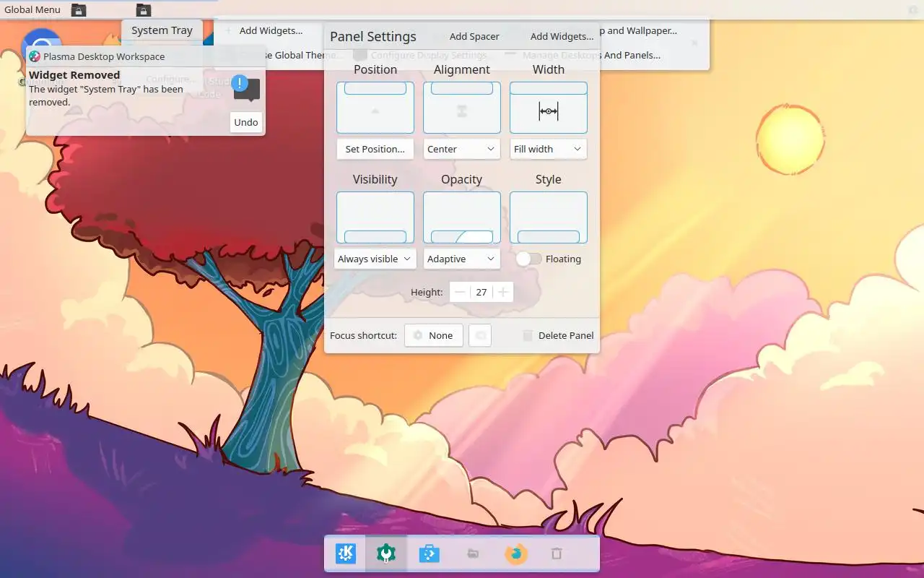The width and height of the screenshot is (924, 578).
Task: Decrease panel height with minus button
Action: (x=460, y=292)
